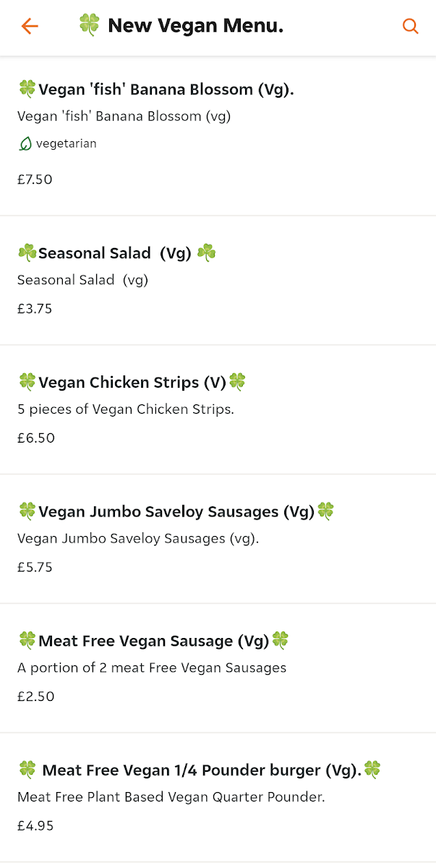Tap the clover after Vegan Chicken Strips (V)
This screenshot has height=868, width=436.
tap(237, 382)
